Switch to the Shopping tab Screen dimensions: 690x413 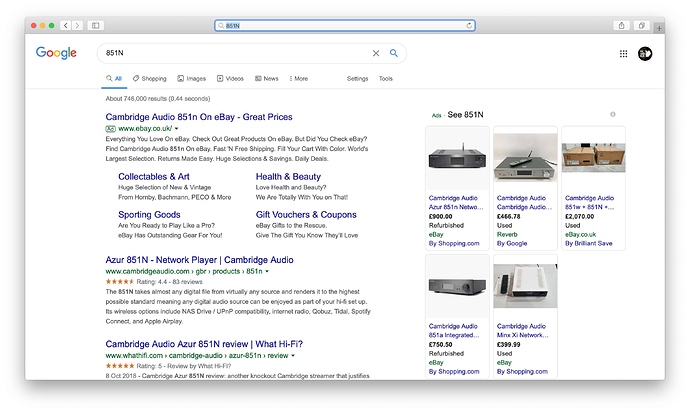[x=150, y=78]
